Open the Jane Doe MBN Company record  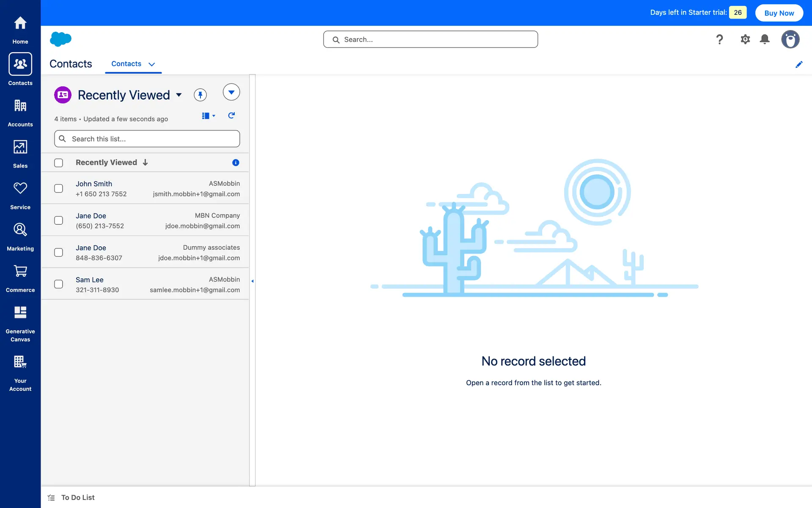91,216
